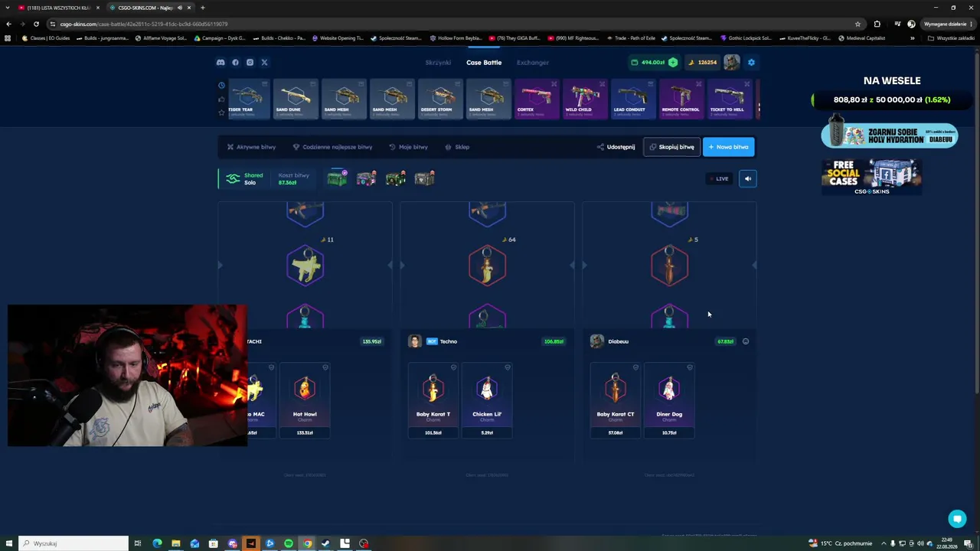
Task: Click the 126254 coin balance
Action: [702, 62]
